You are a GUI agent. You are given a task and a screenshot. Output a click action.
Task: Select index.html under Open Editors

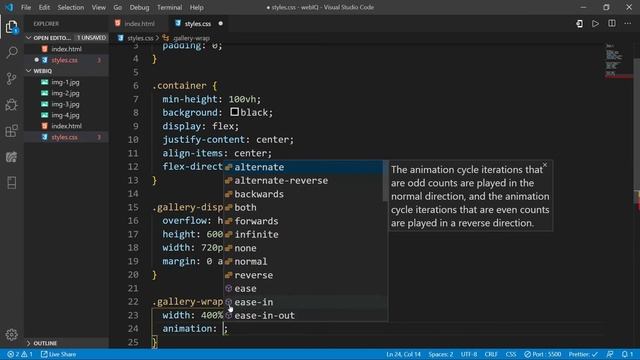(66, 49)
